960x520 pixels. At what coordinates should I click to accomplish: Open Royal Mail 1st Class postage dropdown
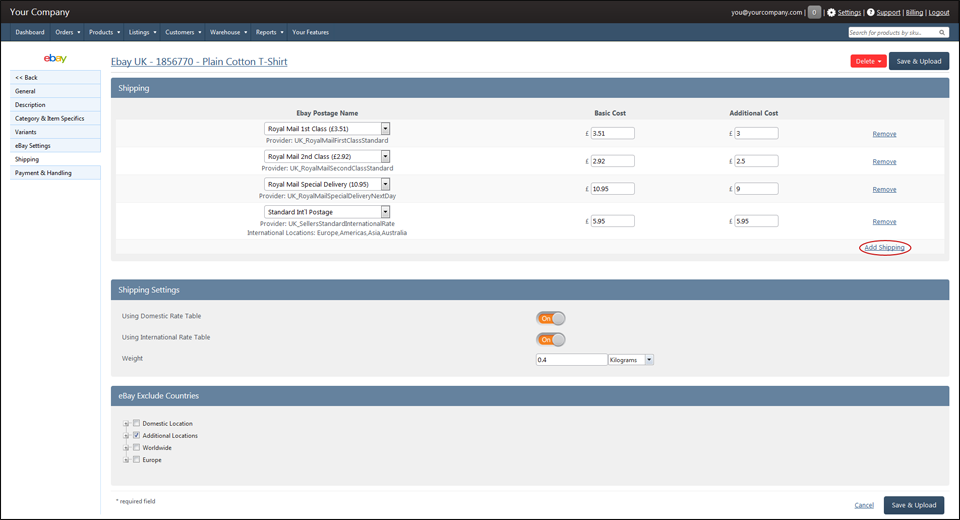327,129
